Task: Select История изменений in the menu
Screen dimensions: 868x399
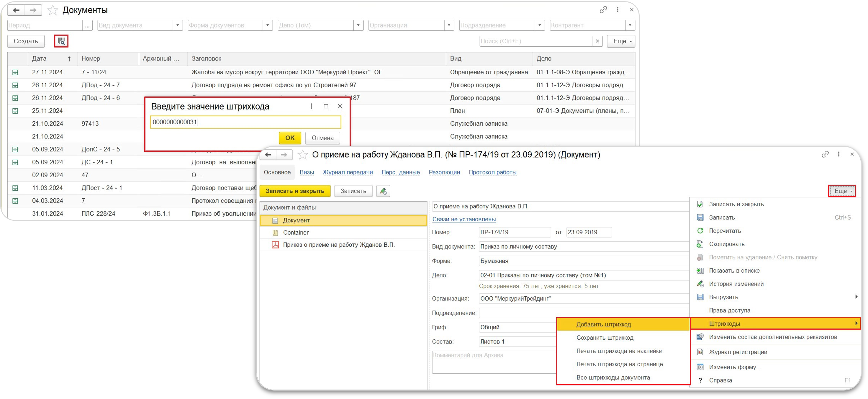Action: pyautogui.click(x=776, y=284)
